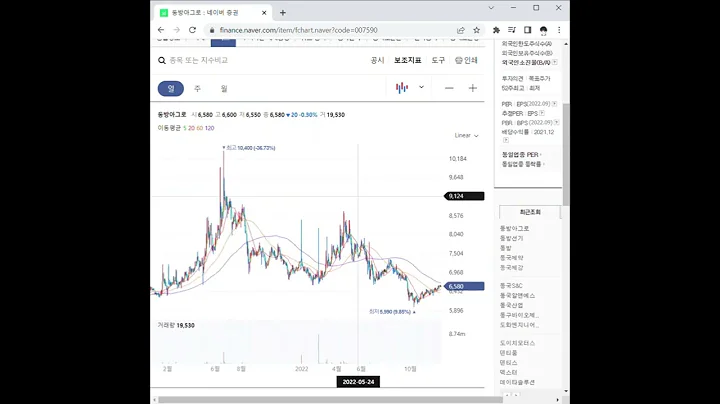Open the 동일업종 등락률 link

(523, 164)
